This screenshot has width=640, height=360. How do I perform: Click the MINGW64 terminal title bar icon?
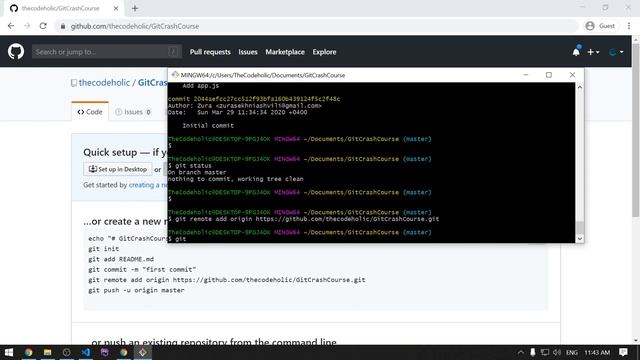pos(175,75)
